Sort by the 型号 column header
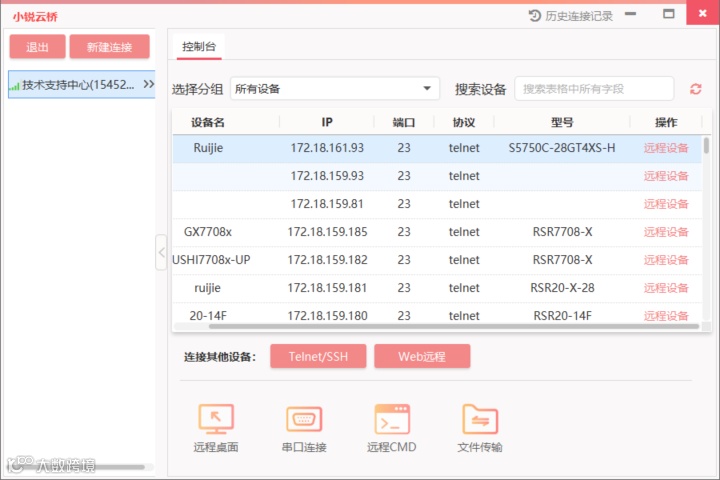 (x=562, y=122)
